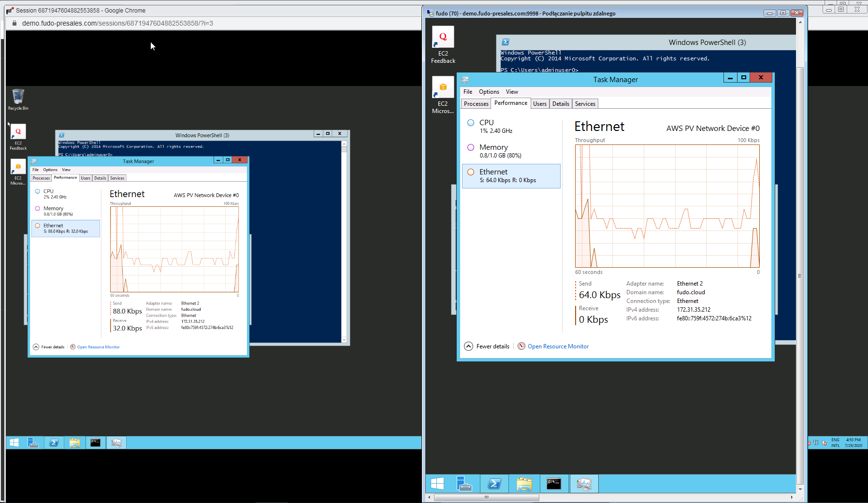This screenshot has width=868, height=503.
Task: Open File Explorer on Chrome session taskbar
Action: click(74, 443)
